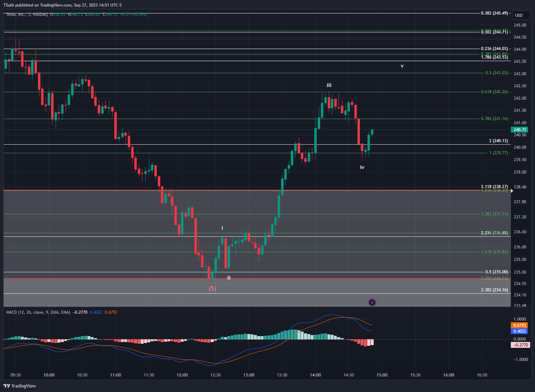Select the wave label 'v' projection

[x=402, y=66]
